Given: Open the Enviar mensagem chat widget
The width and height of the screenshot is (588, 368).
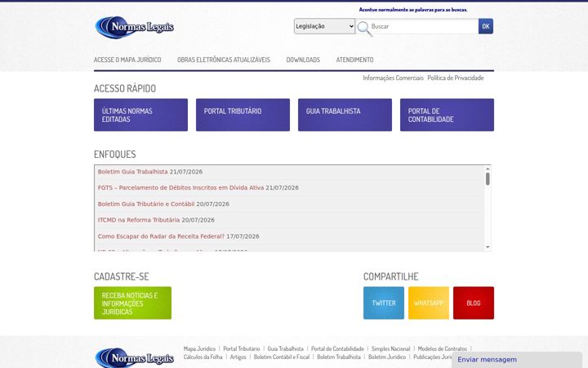Looking at the screenshot, I should 518,360.
